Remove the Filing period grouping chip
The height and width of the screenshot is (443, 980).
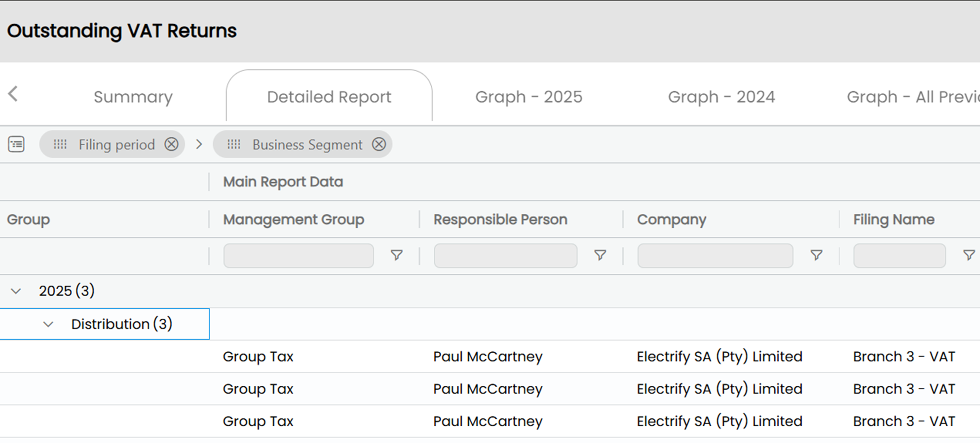click(x=171, y=145)
